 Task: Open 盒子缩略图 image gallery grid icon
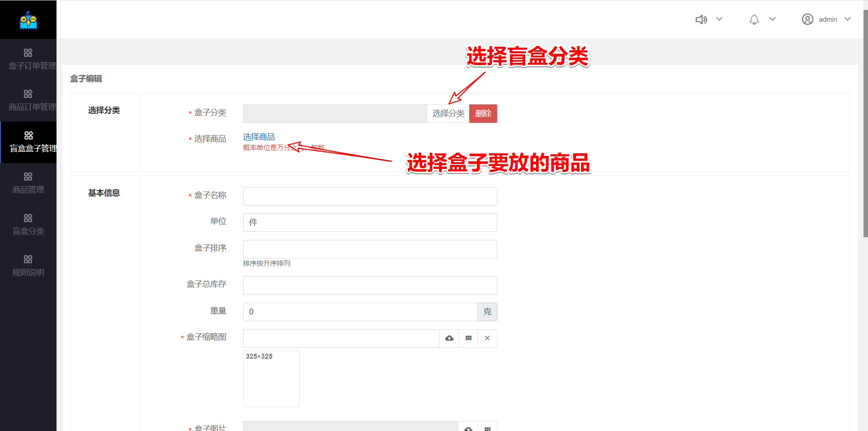[468, 338]
